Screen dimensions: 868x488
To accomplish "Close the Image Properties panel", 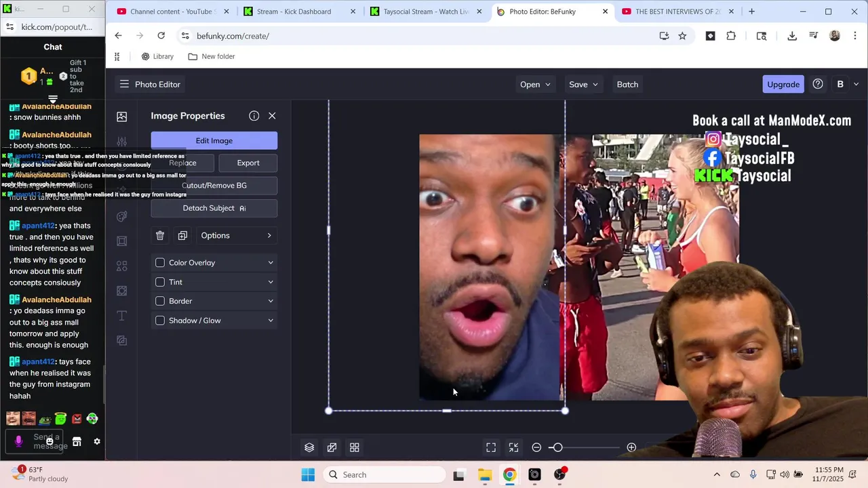I will pyautogui.click(x=272, y=116).
